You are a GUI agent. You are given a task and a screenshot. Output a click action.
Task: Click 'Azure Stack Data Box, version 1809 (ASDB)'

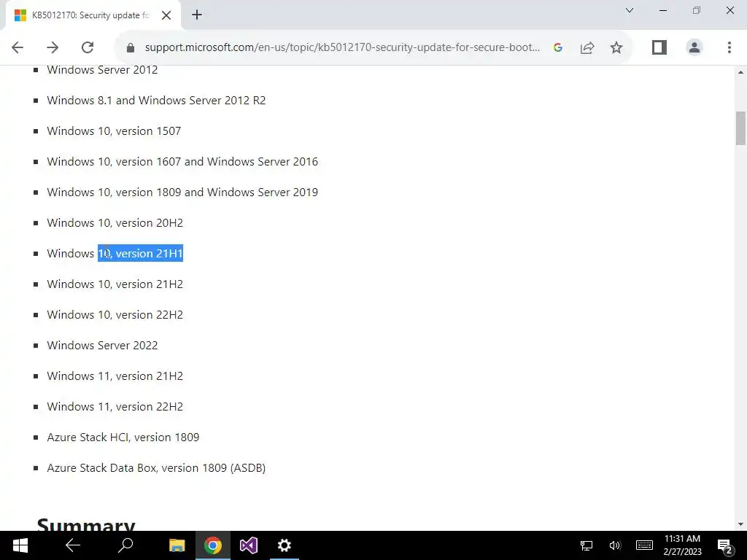[x=156, y=468]
